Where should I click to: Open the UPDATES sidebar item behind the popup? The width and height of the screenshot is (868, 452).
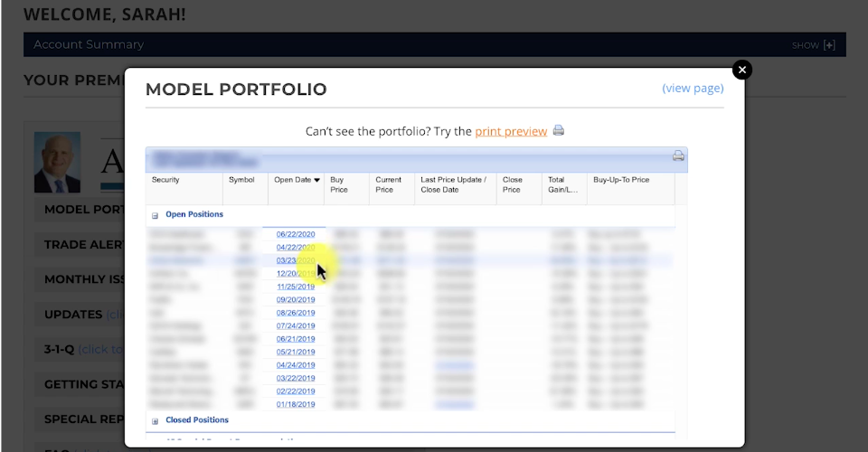80,315
